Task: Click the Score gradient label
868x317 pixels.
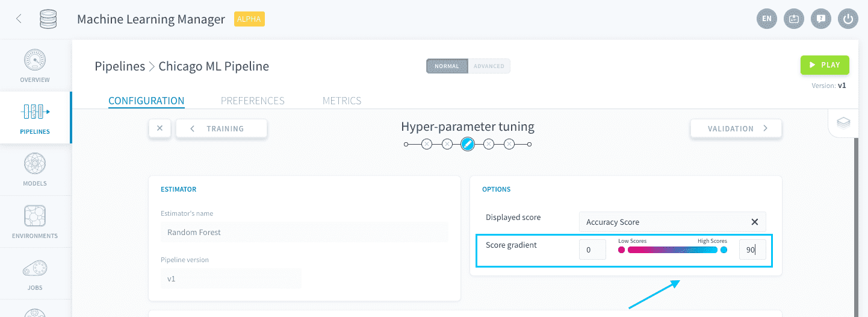Action: (x=511, y=245)
